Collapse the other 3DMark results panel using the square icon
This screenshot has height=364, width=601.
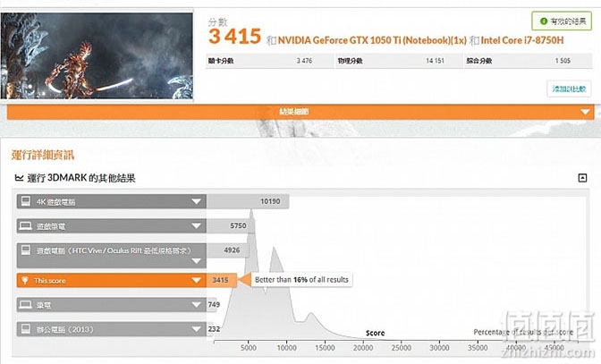click(582, 178)
